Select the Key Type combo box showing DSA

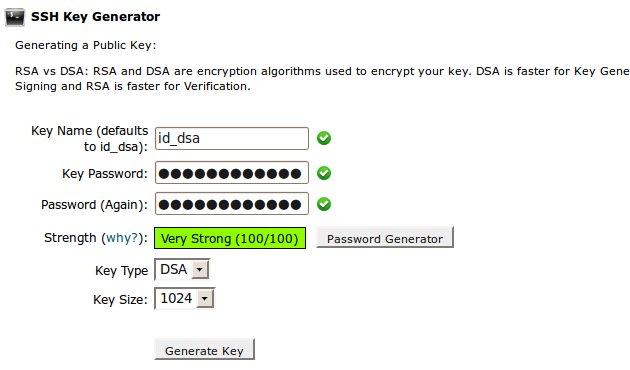pos(182,270)
